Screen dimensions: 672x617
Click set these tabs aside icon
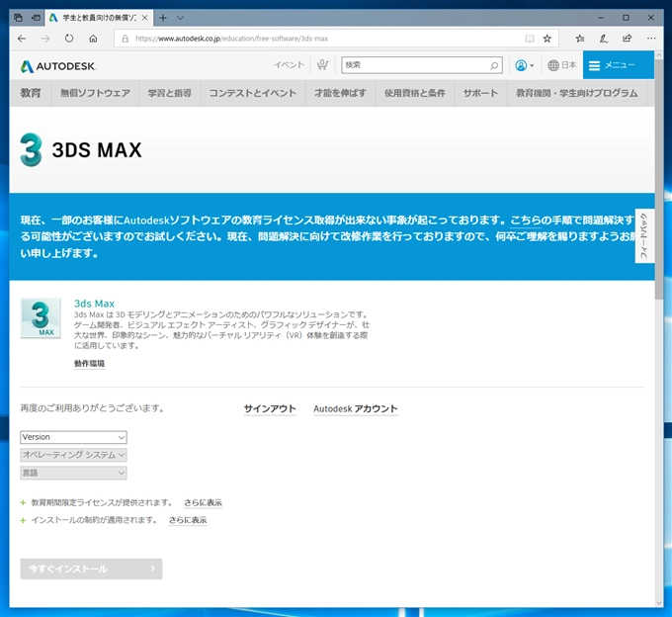(36, 18)
